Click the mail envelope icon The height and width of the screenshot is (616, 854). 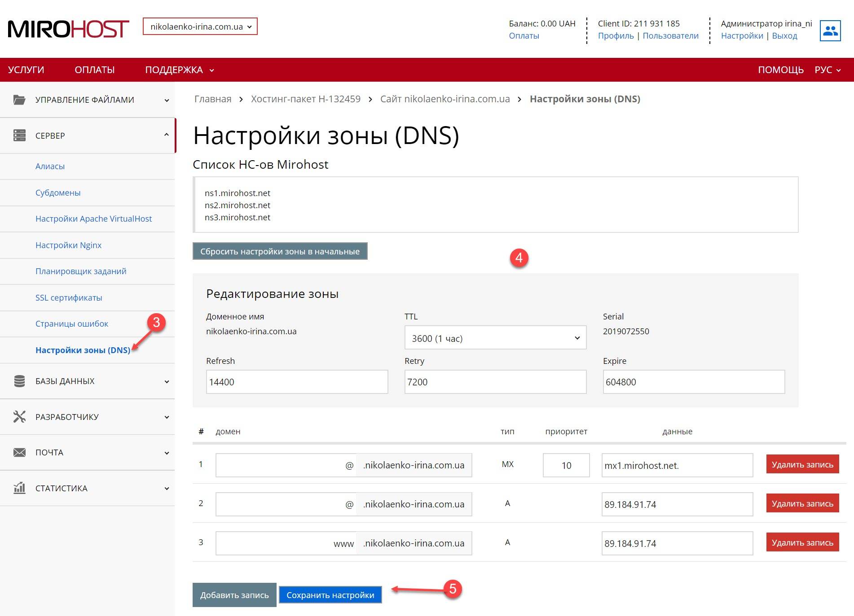click(19, 452)
